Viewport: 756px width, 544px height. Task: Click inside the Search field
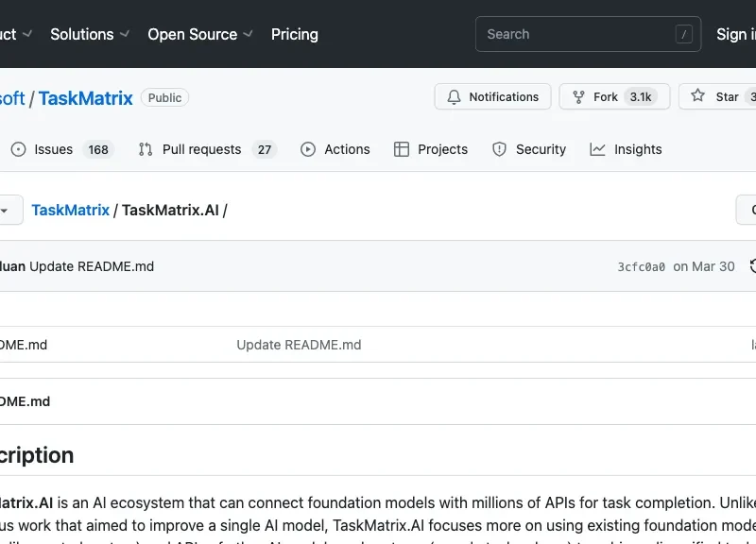coord(588,33)
